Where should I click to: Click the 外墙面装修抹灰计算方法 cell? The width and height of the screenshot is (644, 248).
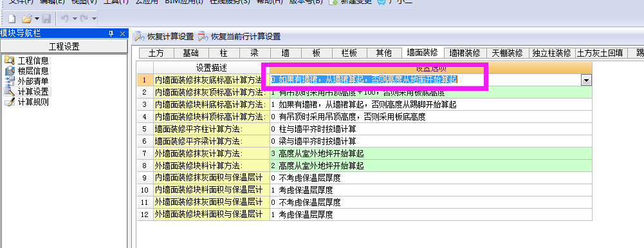point(212,154)
